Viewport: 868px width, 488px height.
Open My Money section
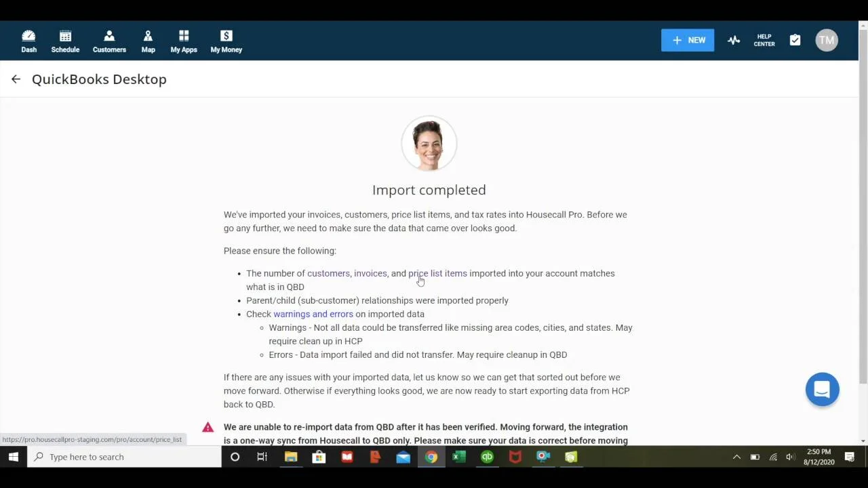point(226,41)
